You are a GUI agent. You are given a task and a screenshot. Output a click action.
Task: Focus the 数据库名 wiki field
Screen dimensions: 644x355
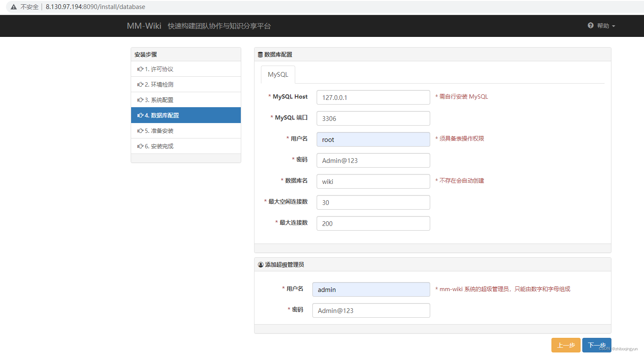pyautogui.click(x=373, y=181)
